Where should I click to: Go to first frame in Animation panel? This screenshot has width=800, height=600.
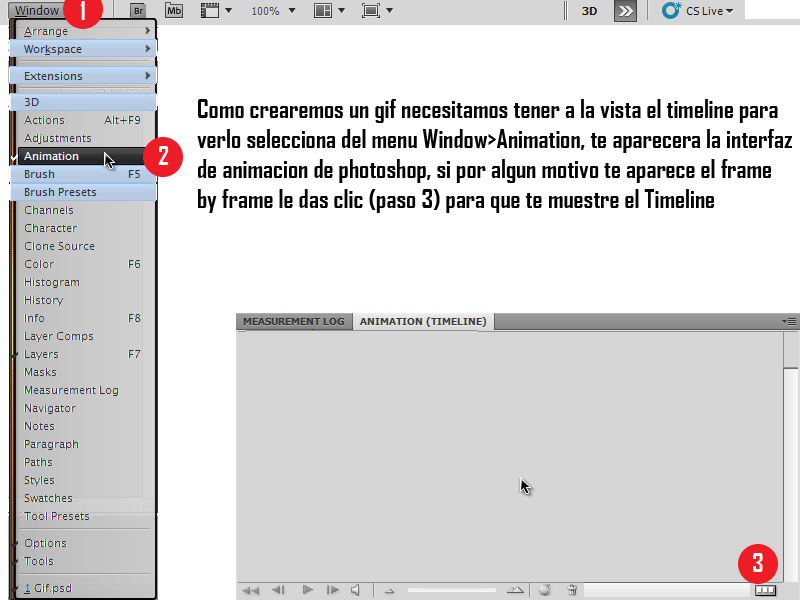(250, 590)
